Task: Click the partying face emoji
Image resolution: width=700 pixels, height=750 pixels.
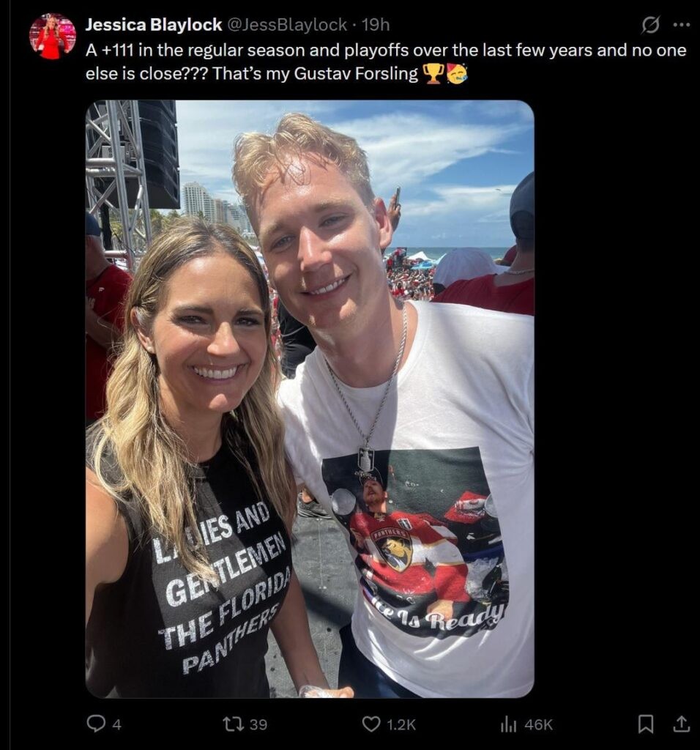Action: click(457, 74)
